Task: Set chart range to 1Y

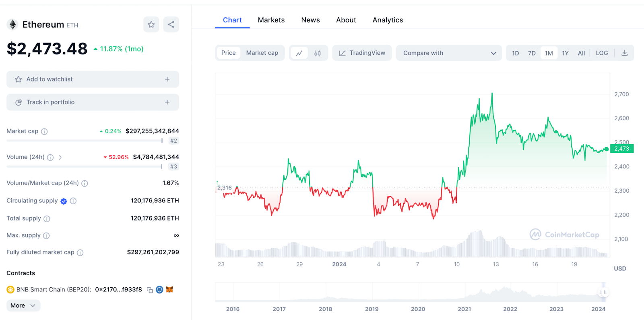Action: (566, 53)
